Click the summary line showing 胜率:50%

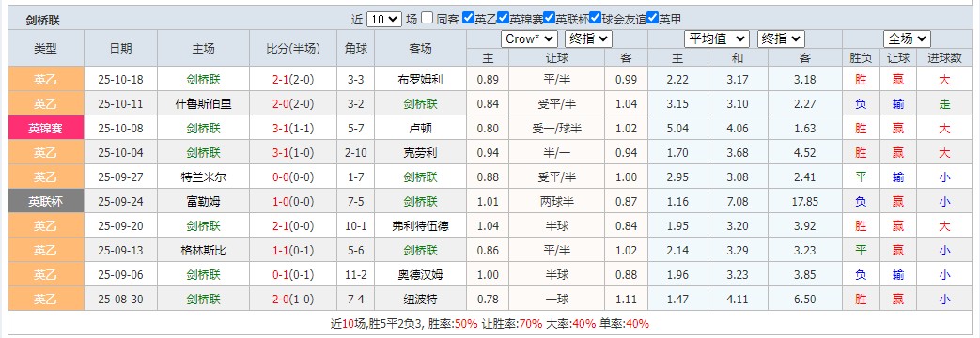click(490, 324)
